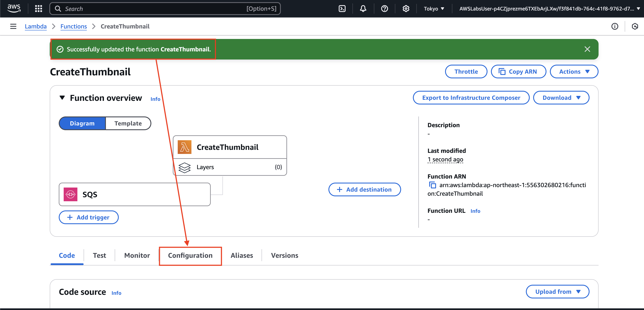Viewport: 644px width, 310px height.
Task: Open the hamburger side navigation menu
Action: 13,26
